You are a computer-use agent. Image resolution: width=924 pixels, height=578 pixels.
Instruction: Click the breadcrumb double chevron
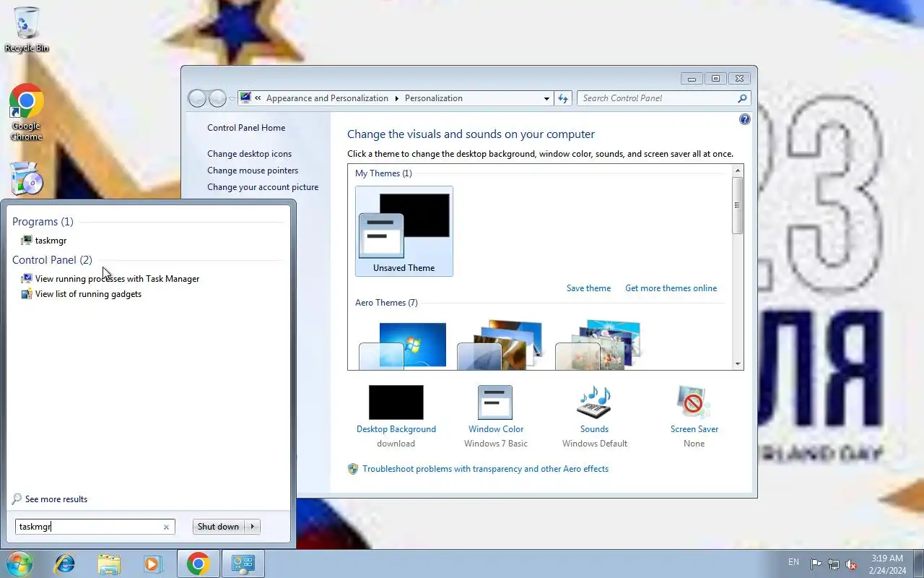coord(258,98)
